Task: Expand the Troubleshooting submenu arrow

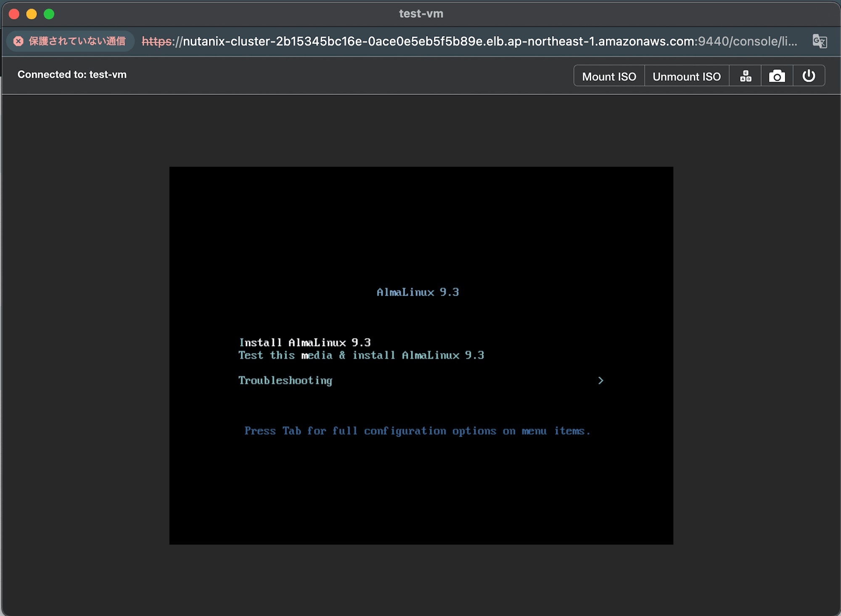Action: tap(600, 381)
